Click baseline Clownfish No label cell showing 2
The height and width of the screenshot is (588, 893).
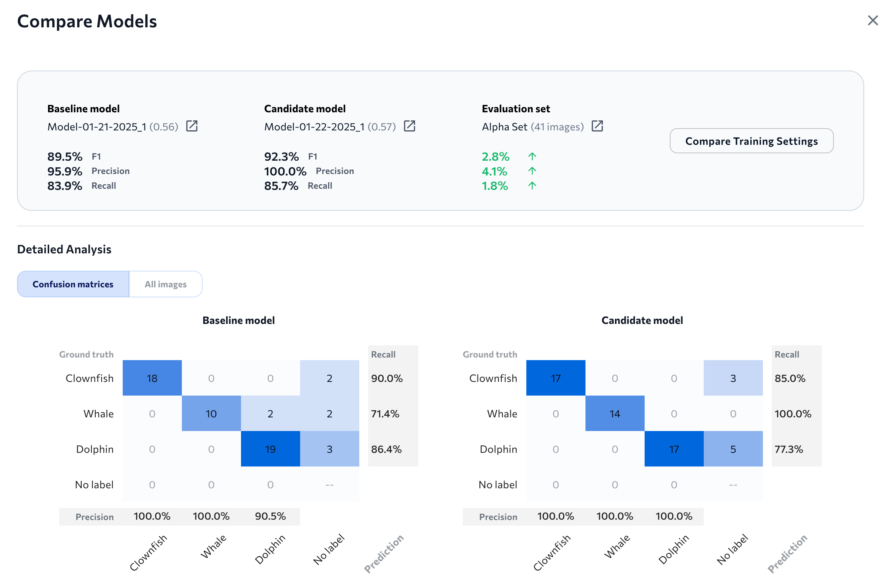tap(329, 378)
